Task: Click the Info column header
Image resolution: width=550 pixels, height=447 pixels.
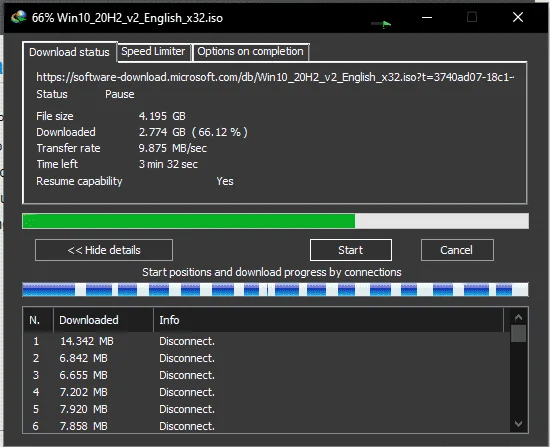Action: pyautogui.click(x=328, y=320)
